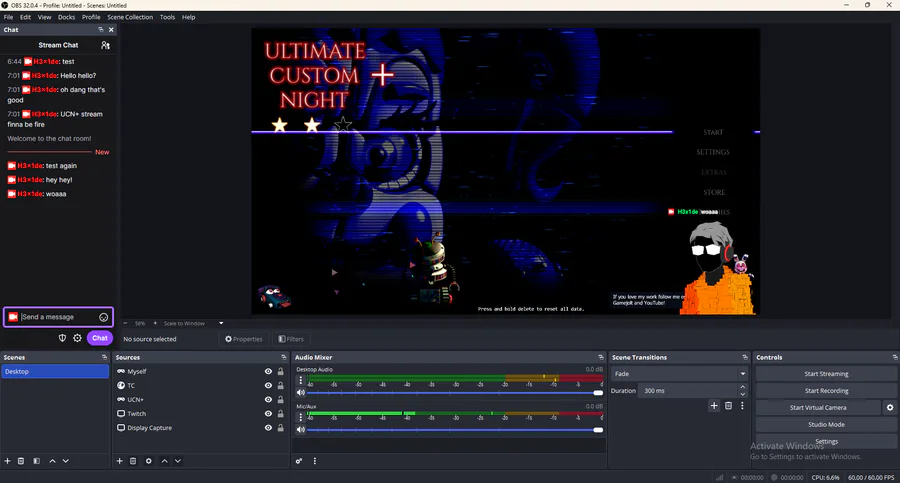The image size is (900, 483).
Task: Add a new source
Action: pyautogui.click(x=119, y=461)
